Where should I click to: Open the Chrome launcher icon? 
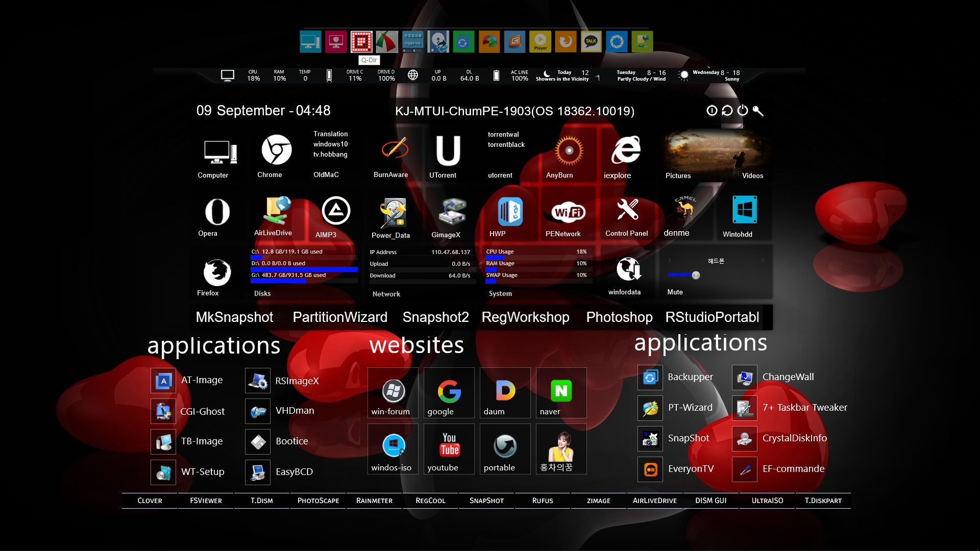coord(276,150)
